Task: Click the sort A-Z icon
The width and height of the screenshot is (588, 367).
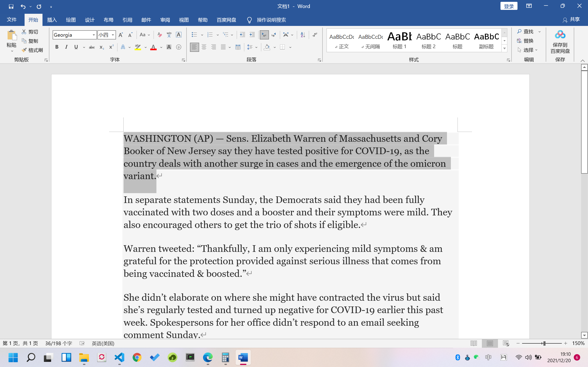Action: pos(303,35)
